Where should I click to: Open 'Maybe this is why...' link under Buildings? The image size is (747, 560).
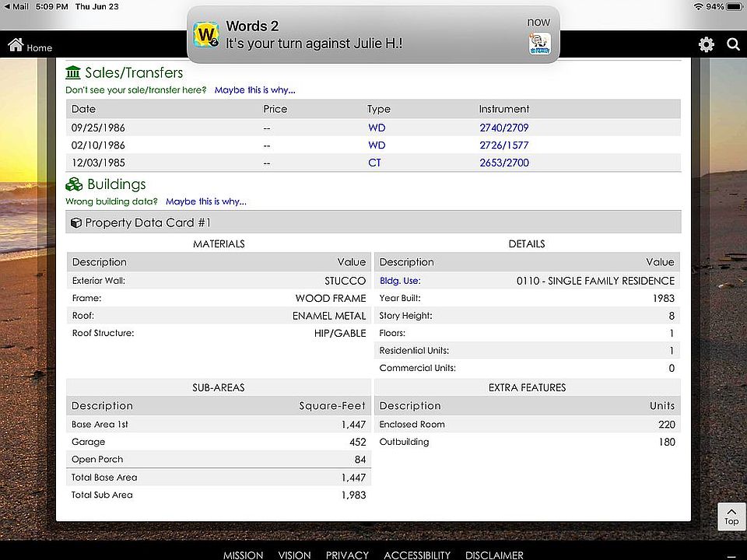coord(206,201)
